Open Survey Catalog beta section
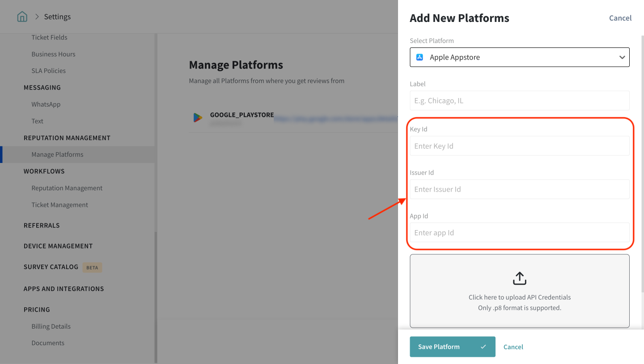 tap(51, 267)
